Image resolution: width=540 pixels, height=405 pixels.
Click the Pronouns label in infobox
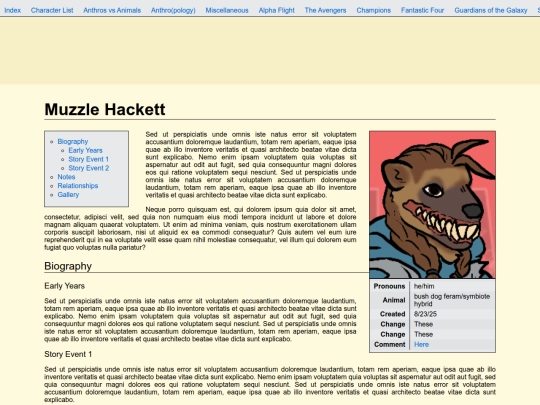[x=389, y=286]
